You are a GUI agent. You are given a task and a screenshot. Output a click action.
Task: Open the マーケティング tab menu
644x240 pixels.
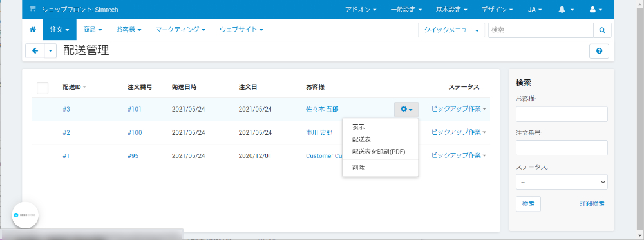tap(181, 30)
